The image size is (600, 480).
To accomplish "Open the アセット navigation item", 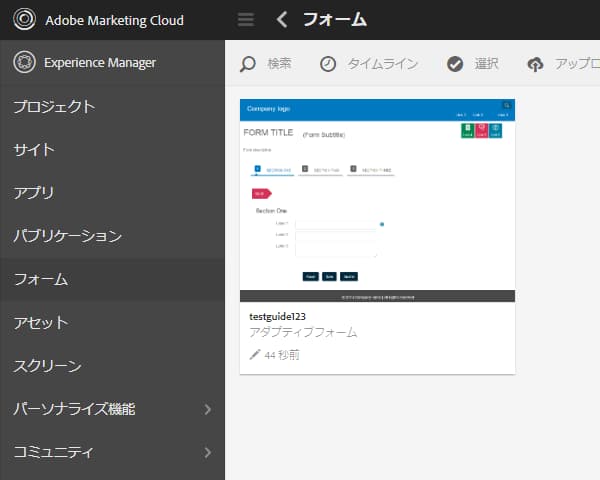I will point(112,323).
